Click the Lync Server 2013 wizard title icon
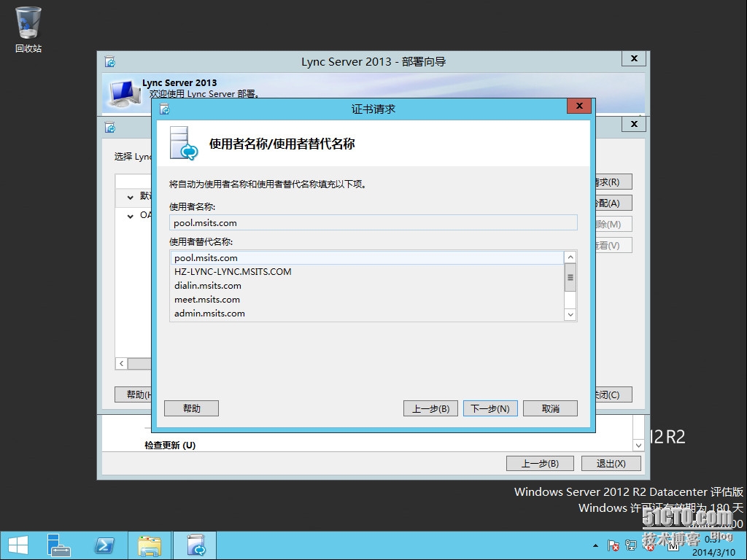The image size is (747, 560). 110,62
